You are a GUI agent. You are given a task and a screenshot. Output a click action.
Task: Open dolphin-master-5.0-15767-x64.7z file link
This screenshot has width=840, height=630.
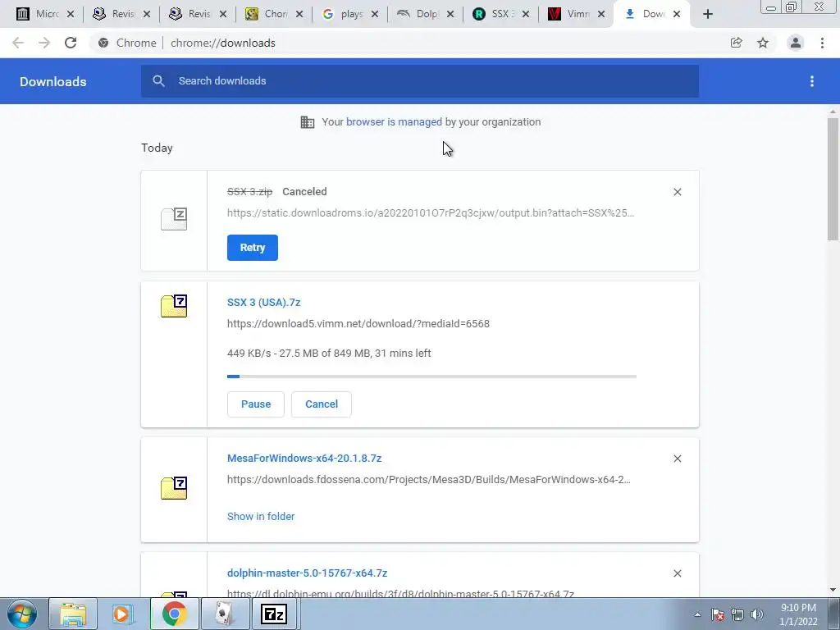pyautogui.click(x=307, y=573)
